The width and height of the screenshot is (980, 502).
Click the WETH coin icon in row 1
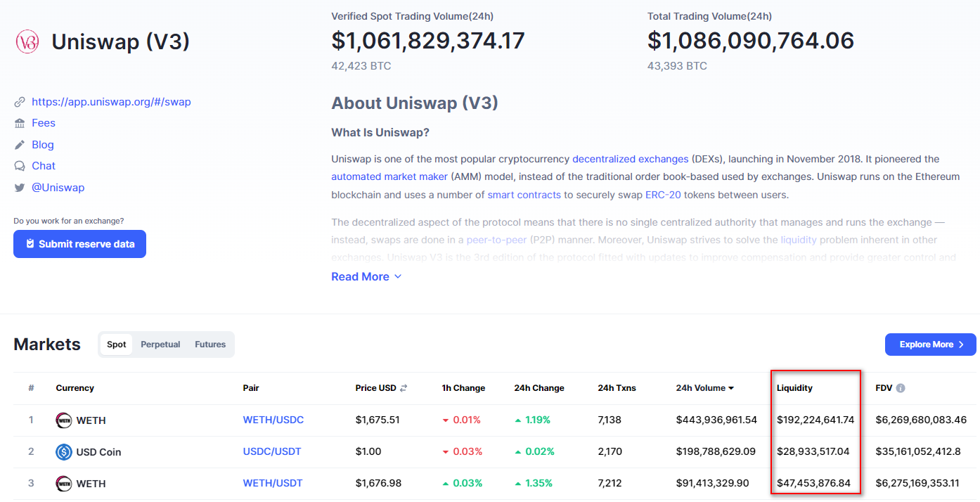tap(64, 420)
